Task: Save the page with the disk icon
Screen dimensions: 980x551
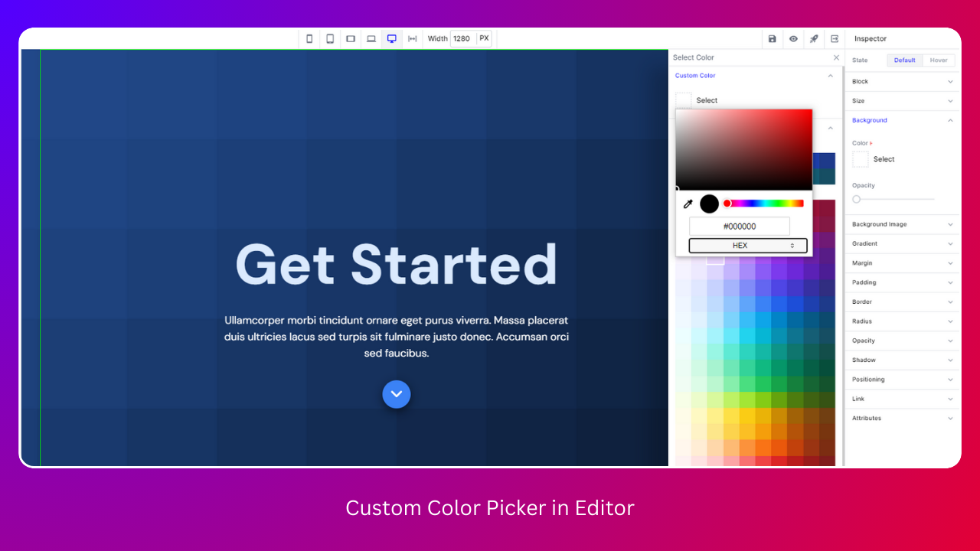Action: 772,39
